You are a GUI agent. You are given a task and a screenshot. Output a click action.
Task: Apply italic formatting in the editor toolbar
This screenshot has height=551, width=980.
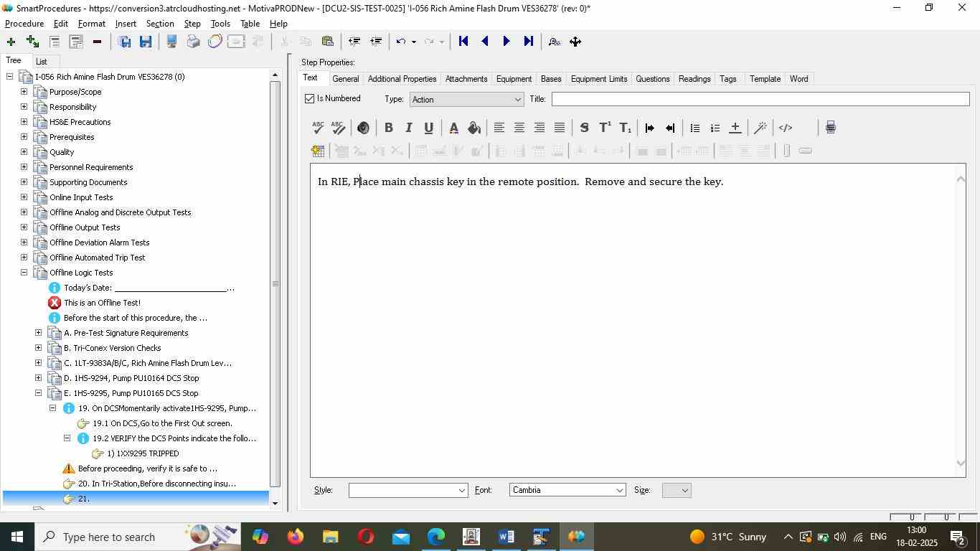[408, 128]
